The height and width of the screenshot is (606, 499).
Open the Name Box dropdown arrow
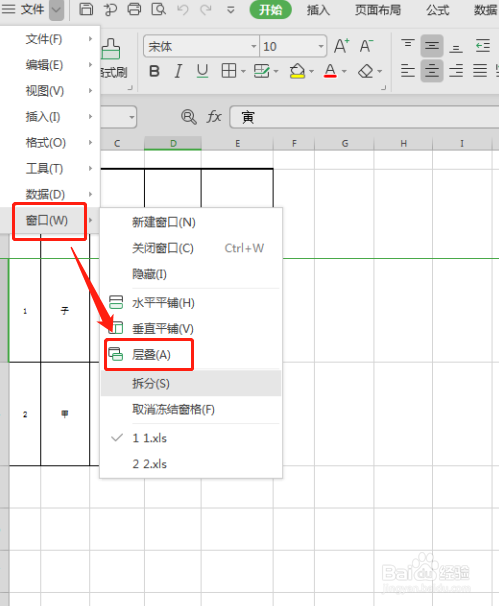pos(132,117)
